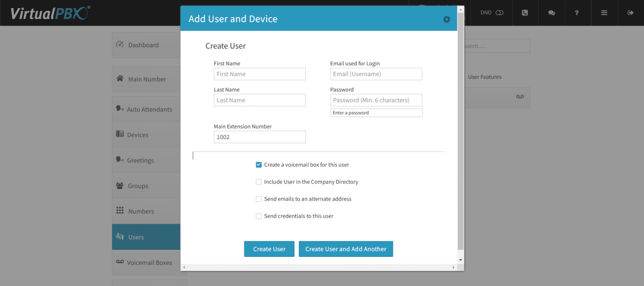Open Greetings in the sidebar
This screenshot has width=644, height=286.
(146, 160)
